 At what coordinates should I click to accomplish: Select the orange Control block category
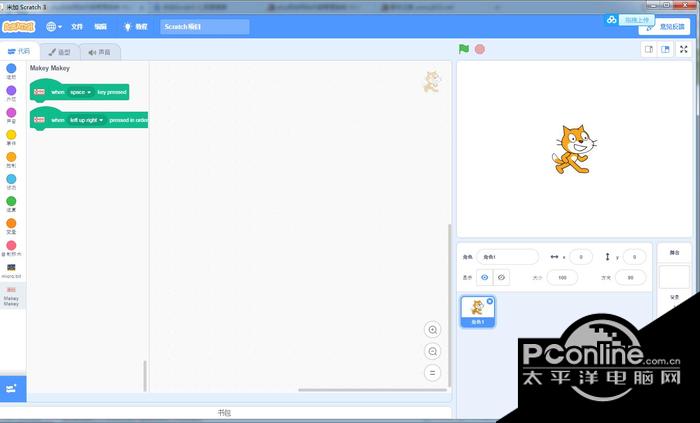tap(11, 160)
